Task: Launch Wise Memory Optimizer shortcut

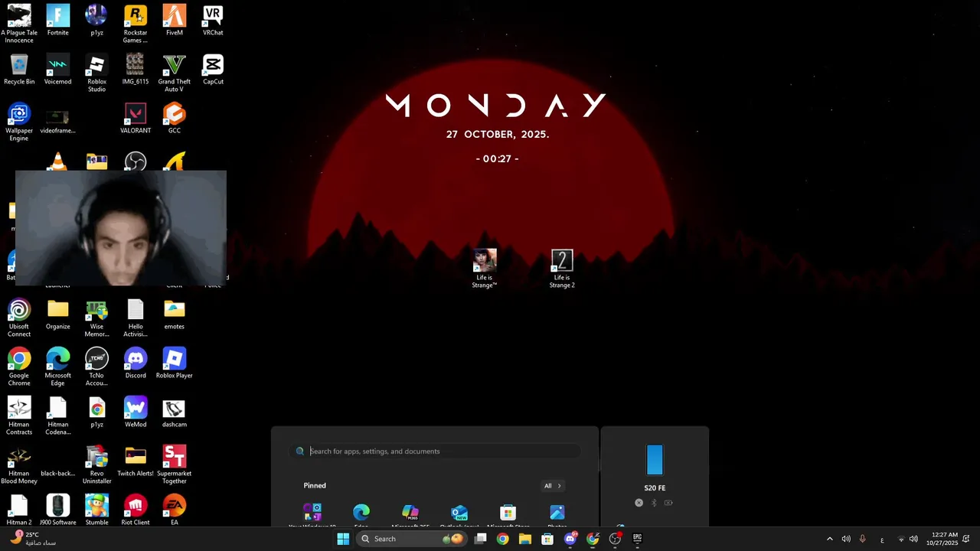Action: [x=96, y=318]
